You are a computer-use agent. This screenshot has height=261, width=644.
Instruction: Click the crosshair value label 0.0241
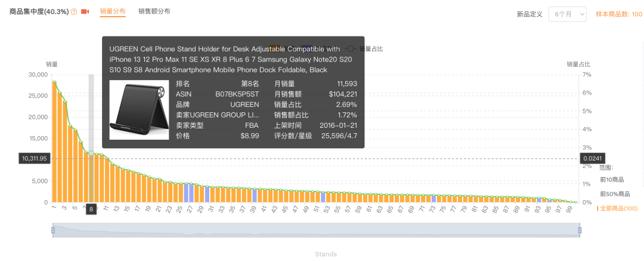point(592,158)
